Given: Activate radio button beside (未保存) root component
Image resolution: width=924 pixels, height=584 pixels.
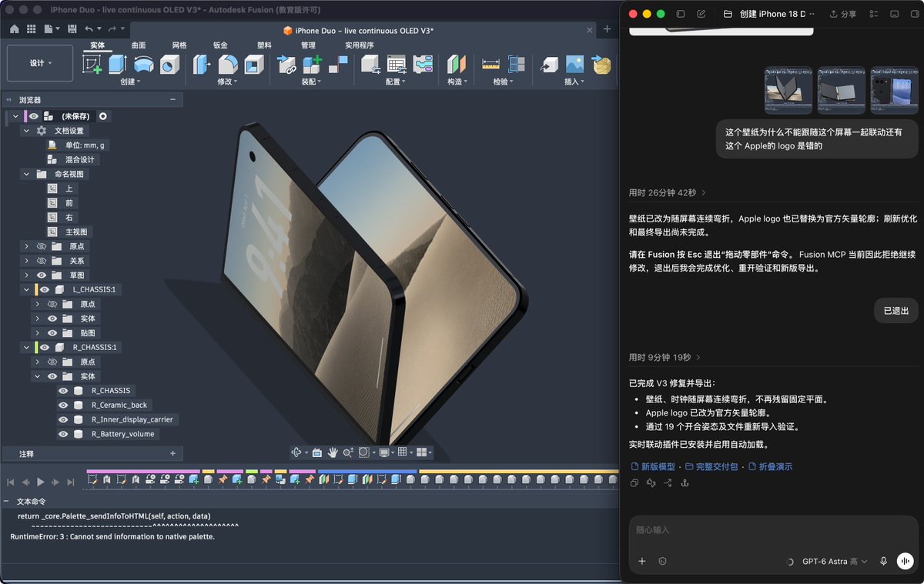Looking at the screenshot, I should tap(103, 116).
